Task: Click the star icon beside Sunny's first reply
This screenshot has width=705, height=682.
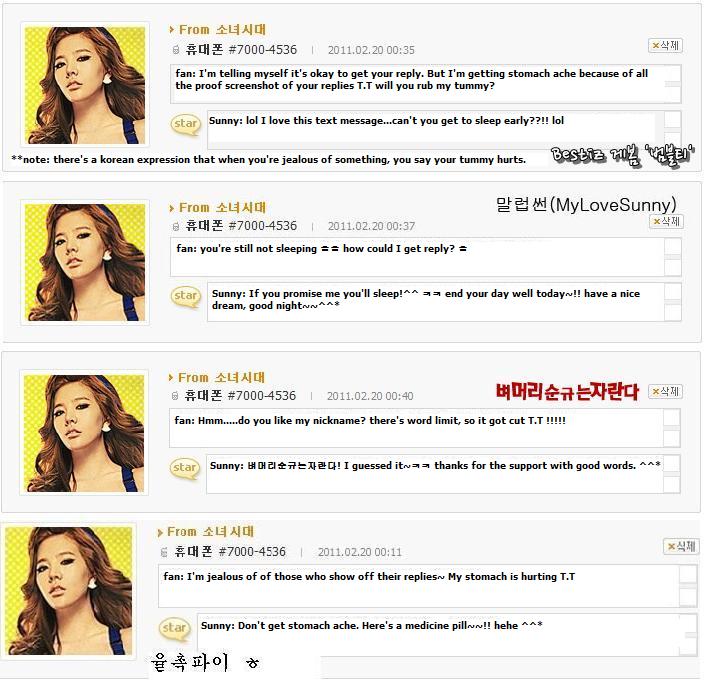Action: (185, 125)
